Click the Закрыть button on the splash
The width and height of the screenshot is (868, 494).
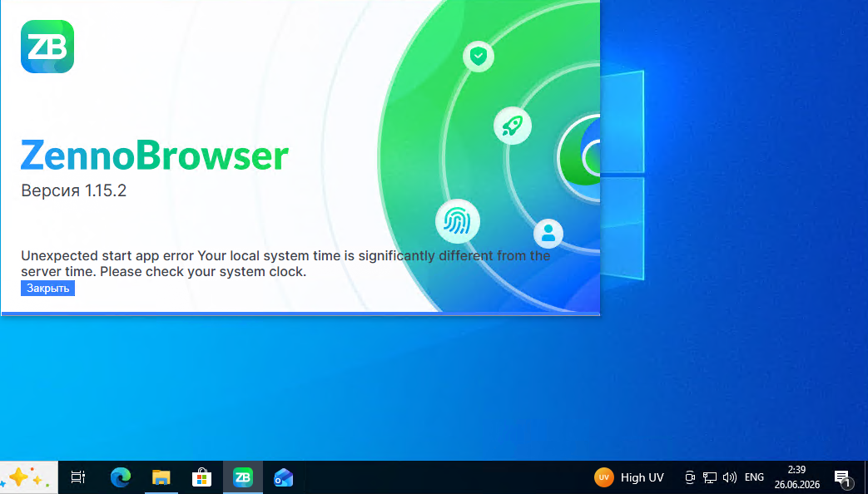47,289
